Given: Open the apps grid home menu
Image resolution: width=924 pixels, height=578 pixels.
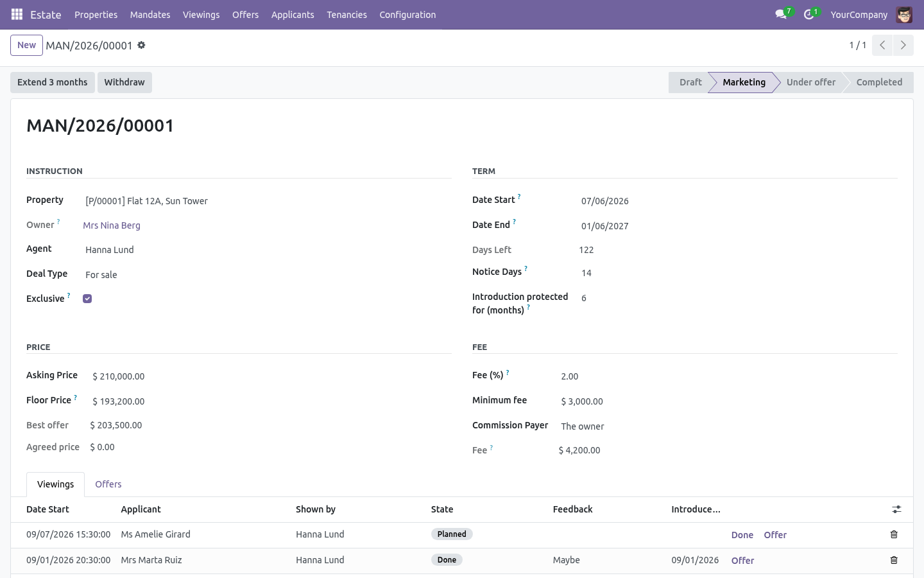Looking at the screenshot, I should click(17, 14).
